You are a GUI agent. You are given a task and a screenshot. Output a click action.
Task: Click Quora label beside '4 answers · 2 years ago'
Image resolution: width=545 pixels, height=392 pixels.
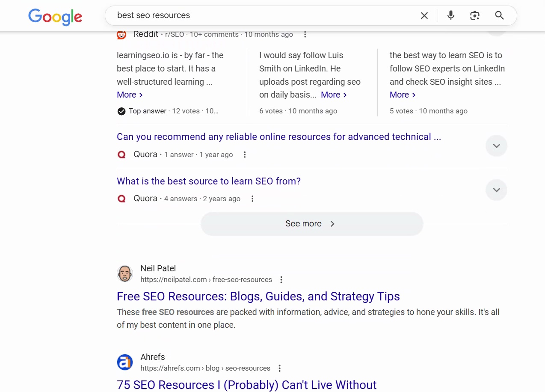coord(145,199)
